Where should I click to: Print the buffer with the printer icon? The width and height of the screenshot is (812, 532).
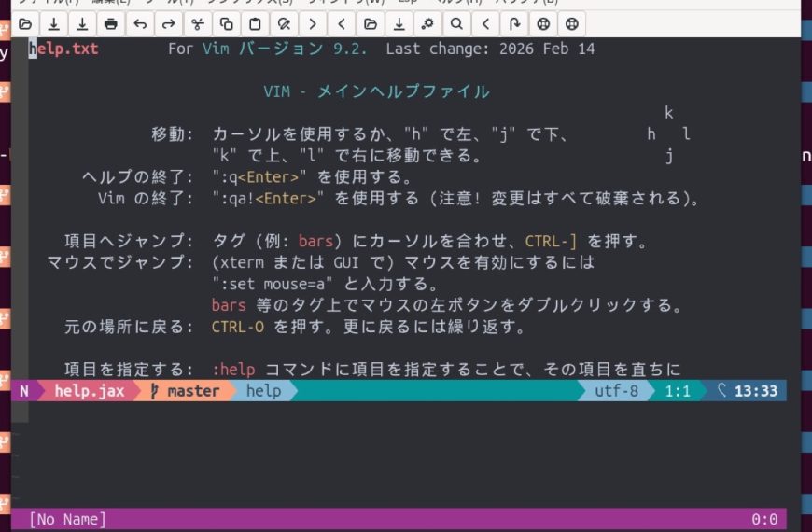111,24
